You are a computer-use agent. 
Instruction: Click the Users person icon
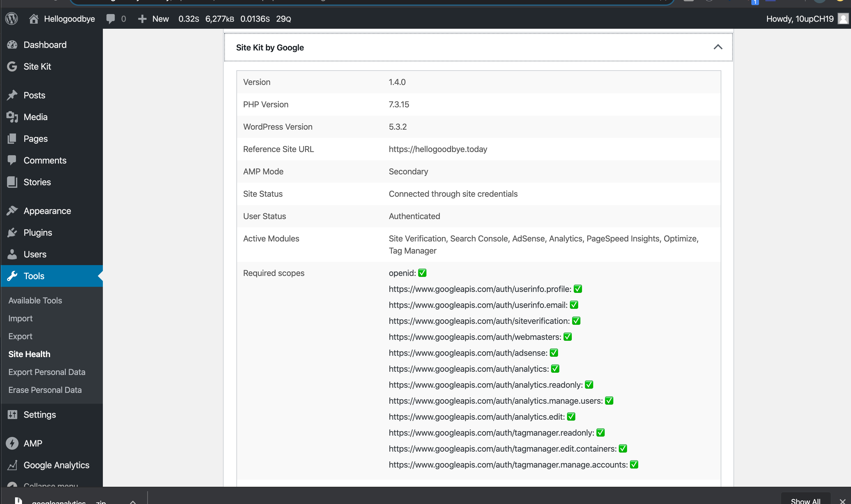click(x=12, y=254)
